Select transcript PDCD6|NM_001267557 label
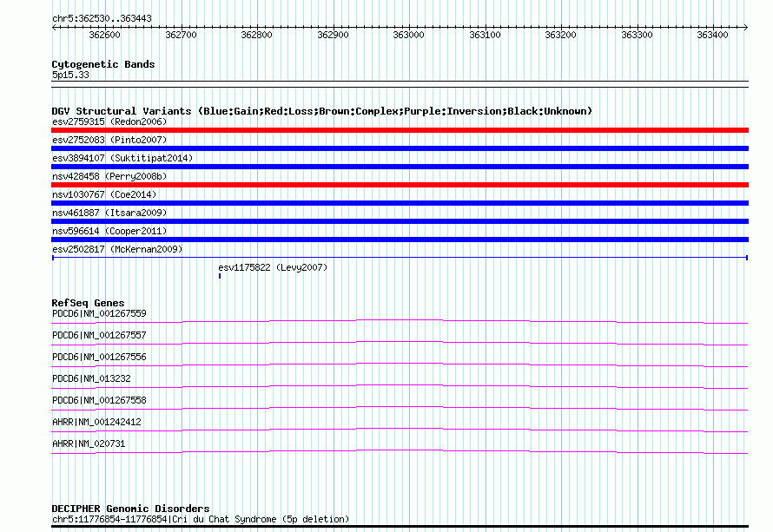Viewport: 773px width, 532px height. (x=99, y=336)
